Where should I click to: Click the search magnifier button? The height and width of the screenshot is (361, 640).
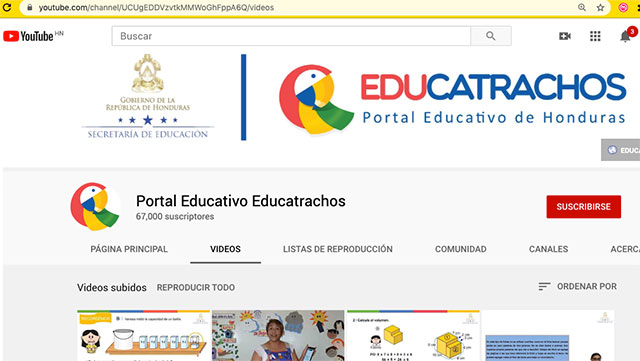coord(491,36)
